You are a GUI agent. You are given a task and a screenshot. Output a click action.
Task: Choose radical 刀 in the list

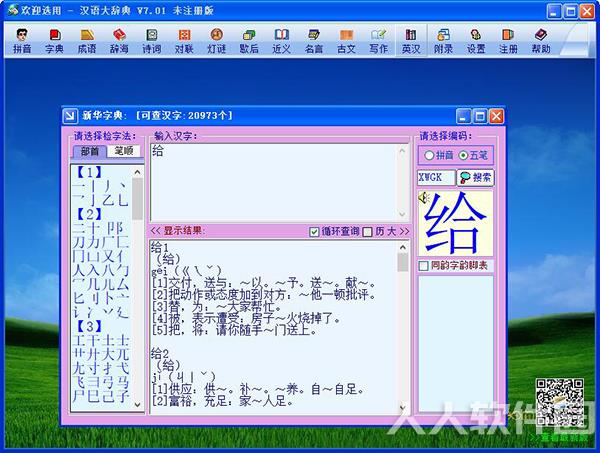point(79,242)
